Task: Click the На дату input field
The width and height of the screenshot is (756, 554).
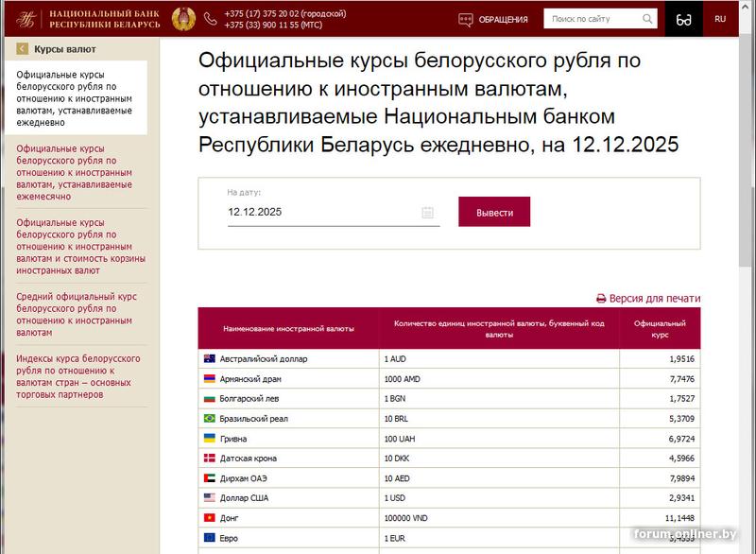Action: [x=334, y=212]
